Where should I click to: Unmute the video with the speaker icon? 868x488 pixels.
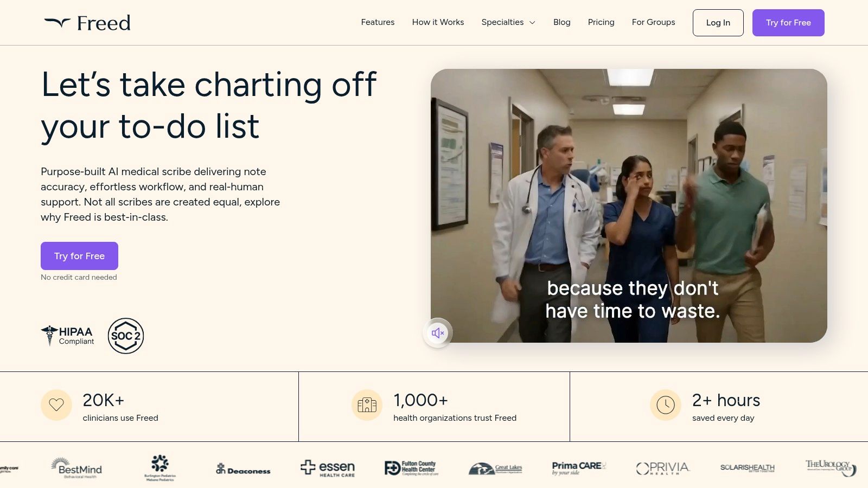click(x=438, y=332)
